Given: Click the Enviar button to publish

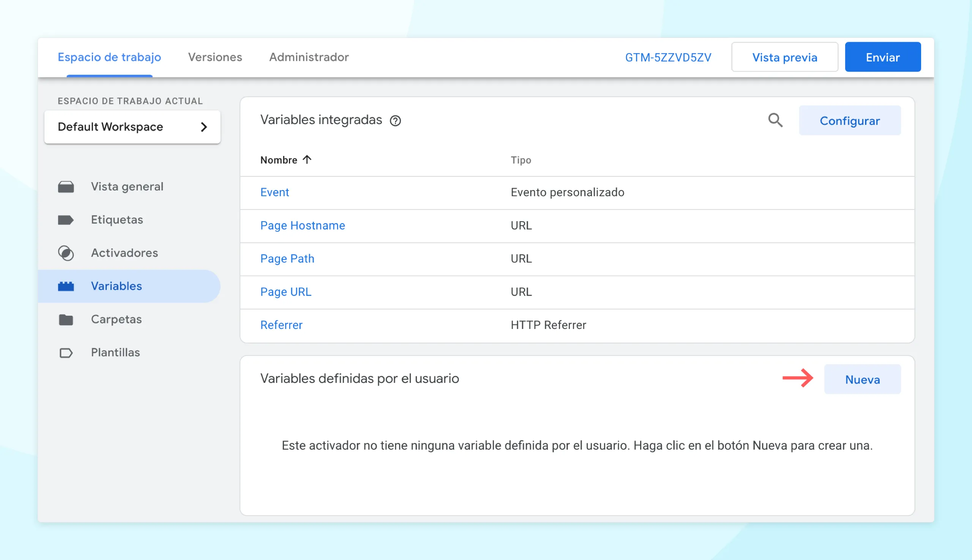Looking at the screenshot, I should click(883, 57).
